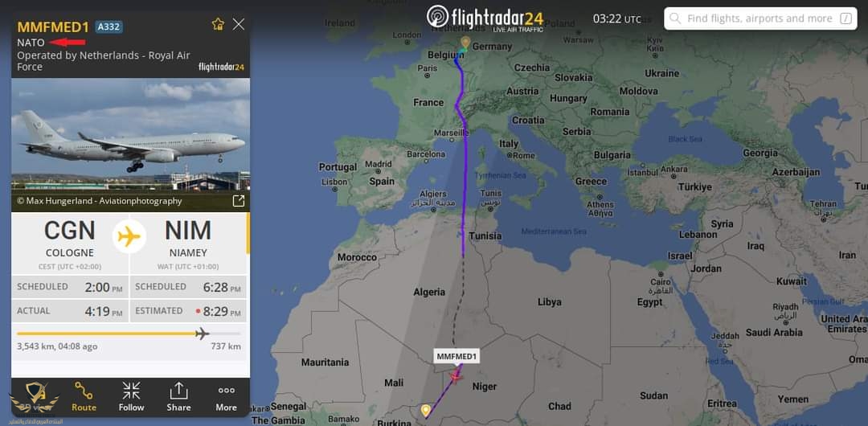The image size is (868, 426).
Task: Click the NIM Niamey airport code
Action: pyautogui.click(x=188, y=232)
